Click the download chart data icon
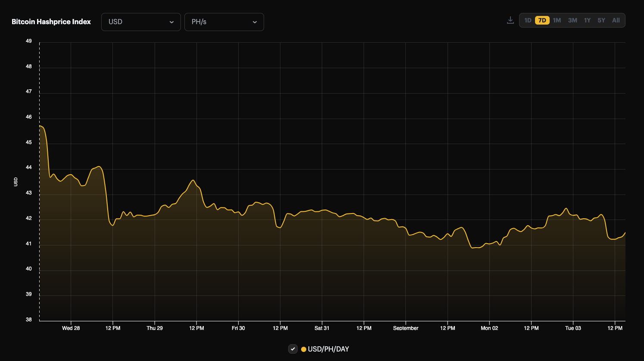Viewport: 644px width, 361px height. coord(510,20)
